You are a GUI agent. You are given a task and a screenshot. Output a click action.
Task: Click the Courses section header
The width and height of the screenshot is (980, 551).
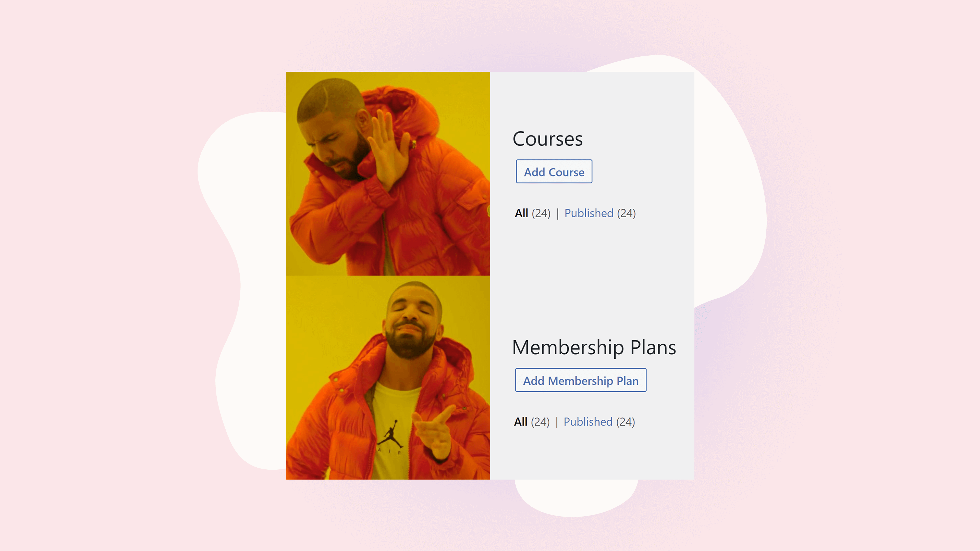coord(547,138)
